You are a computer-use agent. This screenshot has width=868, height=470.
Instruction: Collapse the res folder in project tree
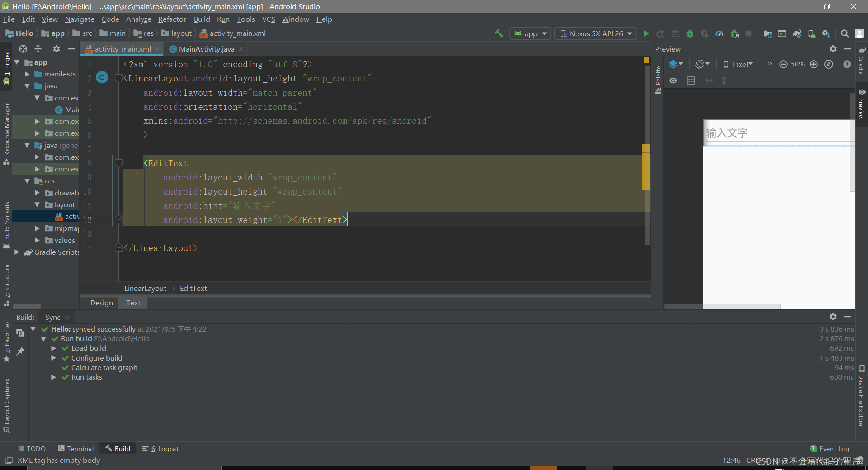click(27, 181)
